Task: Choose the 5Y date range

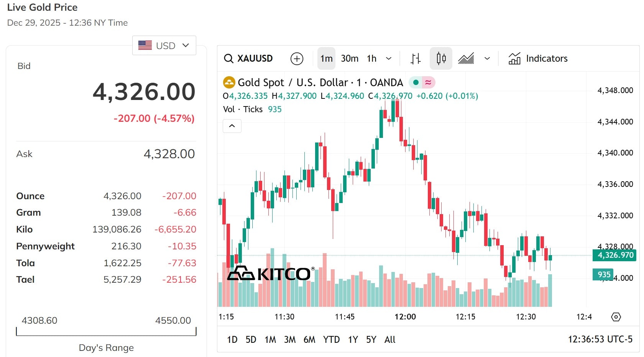Action: coord(371,340)
